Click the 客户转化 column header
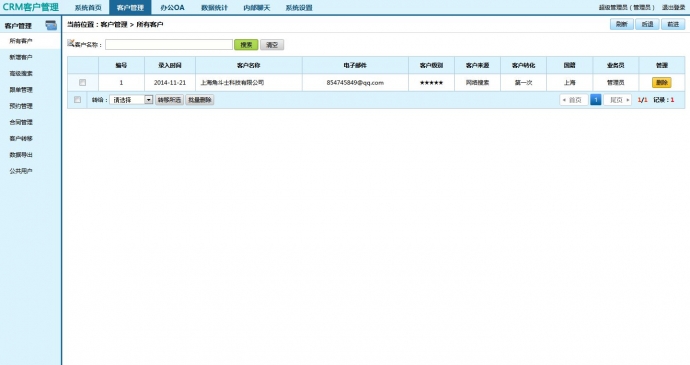The height and width of the screenshot is (365, 690). pyautogui.click(x=524, y=65)
